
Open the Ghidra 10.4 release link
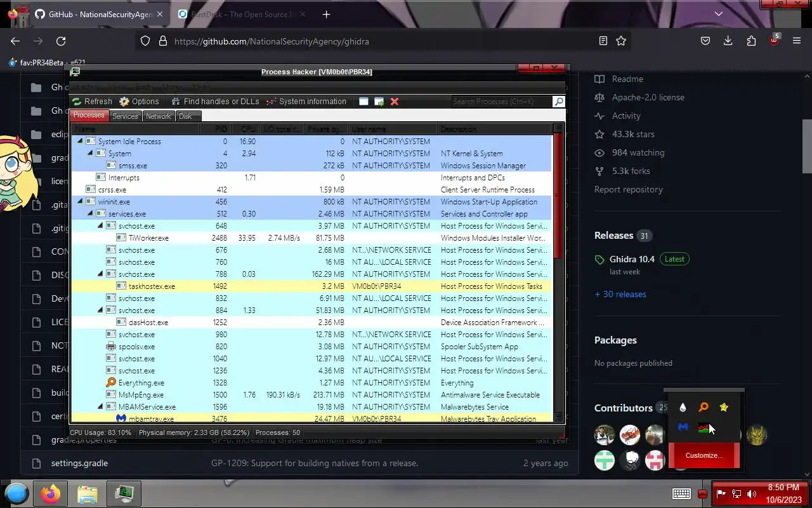click(x=632, y=259)
